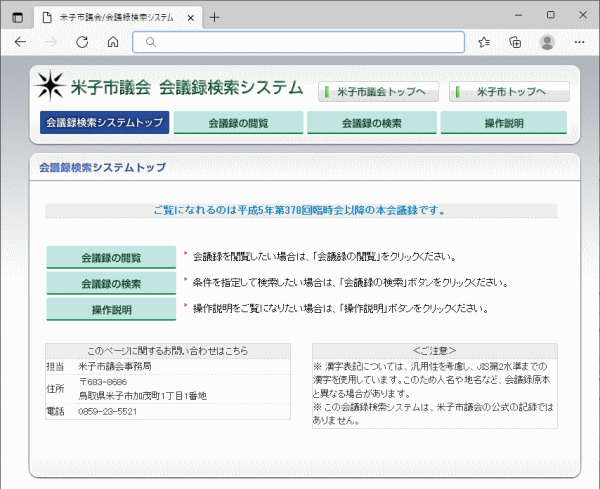Go to 米子市議会トップへ
Image resolution: width=600 pixels, height=489 pixels.
(378, 92)
